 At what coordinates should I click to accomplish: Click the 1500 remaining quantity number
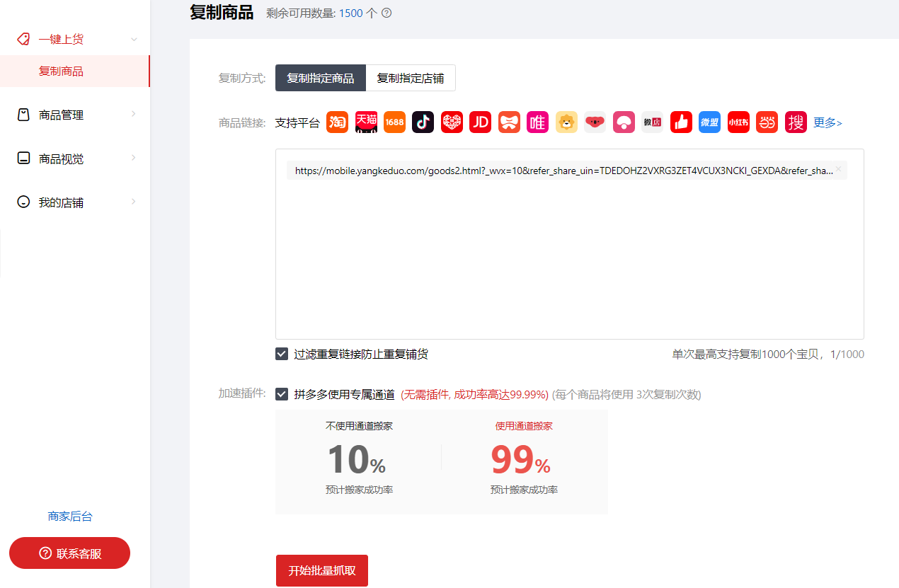[351, 13]
